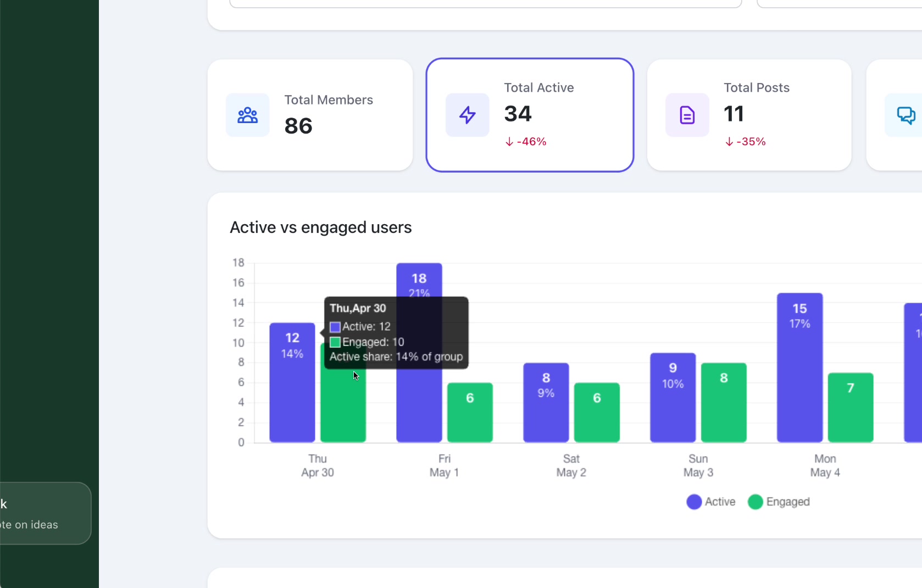The image size is (922, 588).
Task: Click the green Engaged swatch in tooltip
Action: tap(335, 342)
